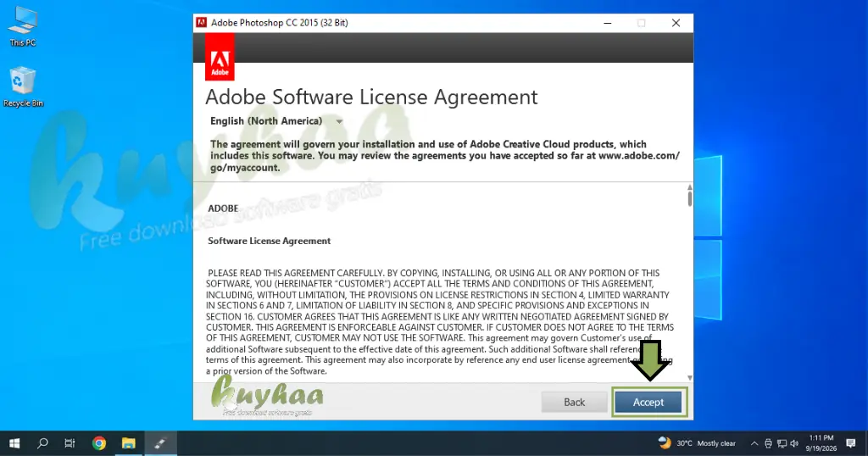The image size is (868, 456).
Task: Launch Google Chrome from the taskbar
Action: (x=99, y=443)
